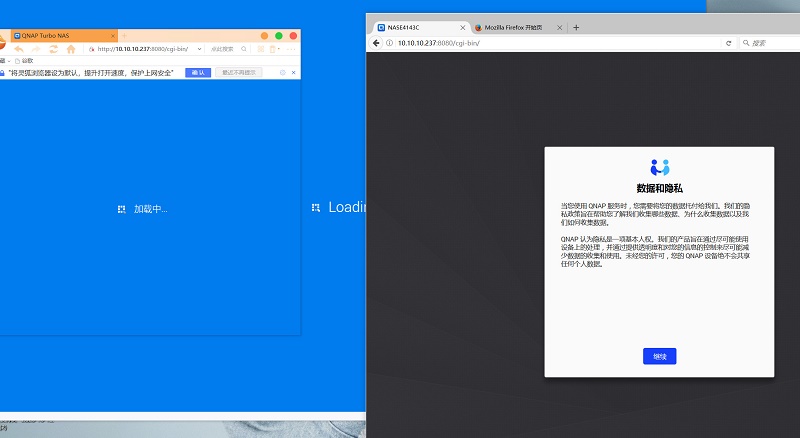The width and height of the screenshot is (800, 438).
Task: Click the Loading text behind Firefox window
Action: [x=347, y=207]
